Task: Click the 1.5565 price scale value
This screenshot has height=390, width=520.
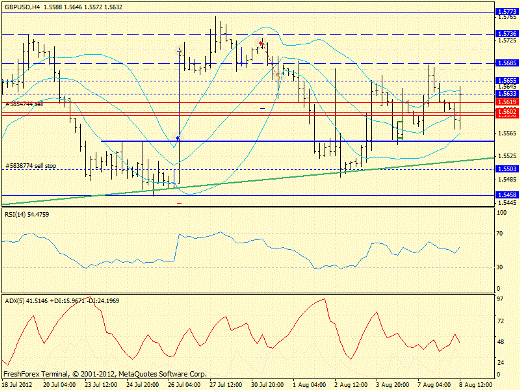Action: (x=507, y=133)
